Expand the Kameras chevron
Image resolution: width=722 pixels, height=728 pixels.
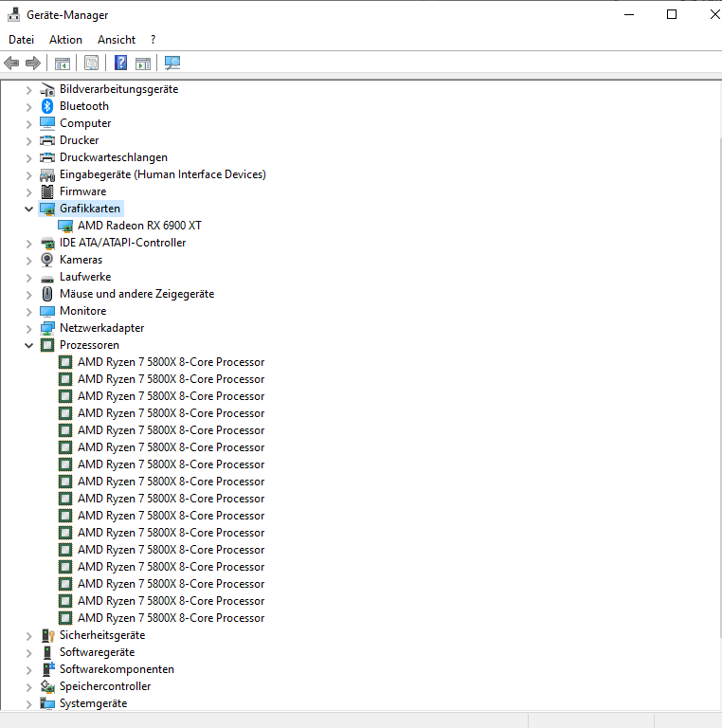(28, 261)
